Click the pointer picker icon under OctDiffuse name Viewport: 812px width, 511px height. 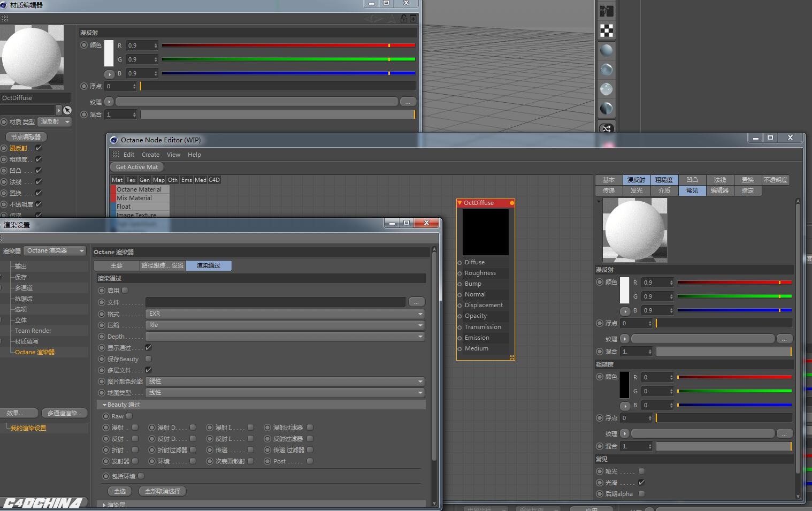67,110
